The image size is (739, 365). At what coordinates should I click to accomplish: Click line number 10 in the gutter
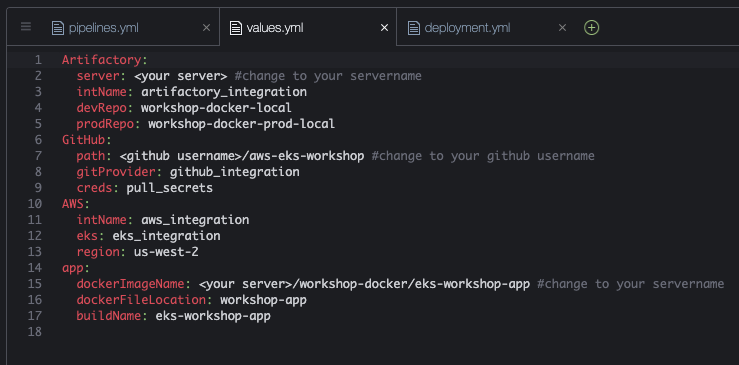pyautogui.click(x=34, y=204)
